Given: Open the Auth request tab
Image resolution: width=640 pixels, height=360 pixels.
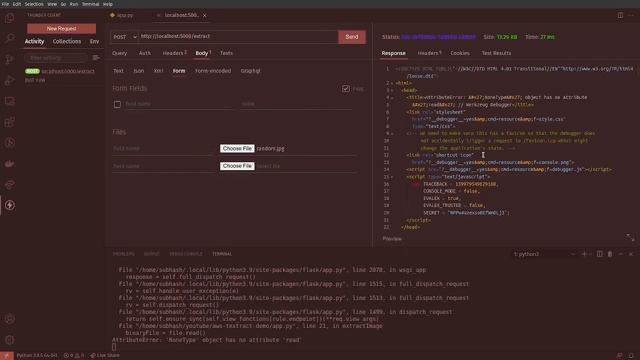Looking at the screenshot, I should tap(144, 53).
